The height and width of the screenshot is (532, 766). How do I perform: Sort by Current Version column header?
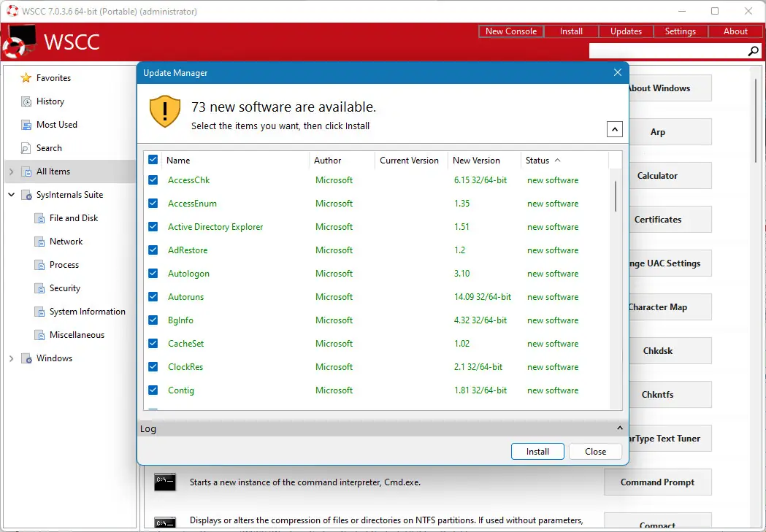[411, 160]
